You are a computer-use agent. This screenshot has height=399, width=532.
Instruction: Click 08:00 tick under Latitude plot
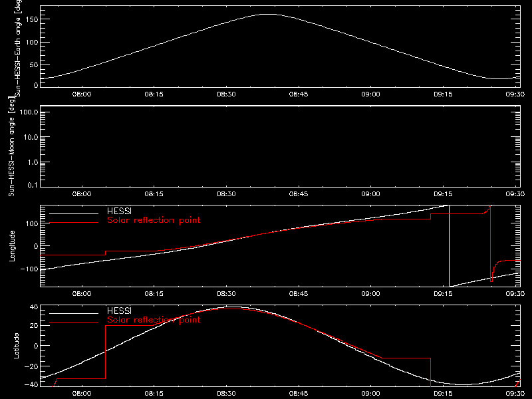[82, 394]
